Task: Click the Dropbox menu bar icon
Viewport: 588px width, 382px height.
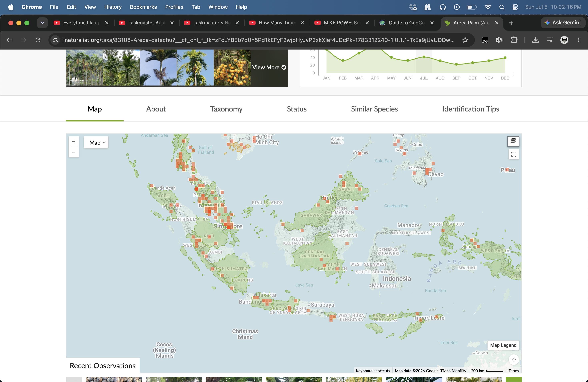Action: 413,7
